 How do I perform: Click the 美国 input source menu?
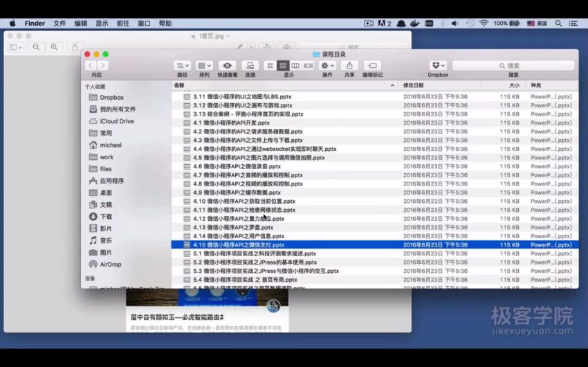pos(537,24)
